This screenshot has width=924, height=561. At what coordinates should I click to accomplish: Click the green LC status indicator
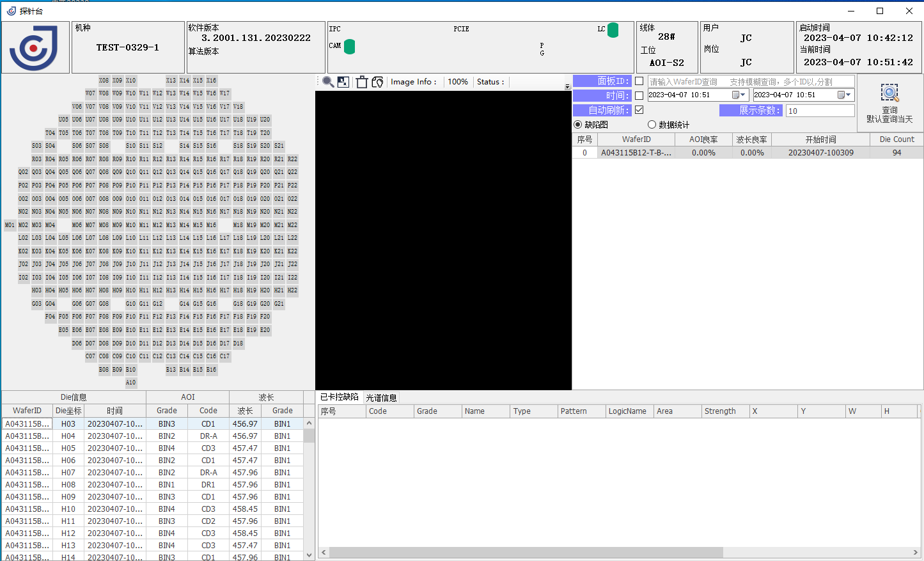tap(613, 30)
